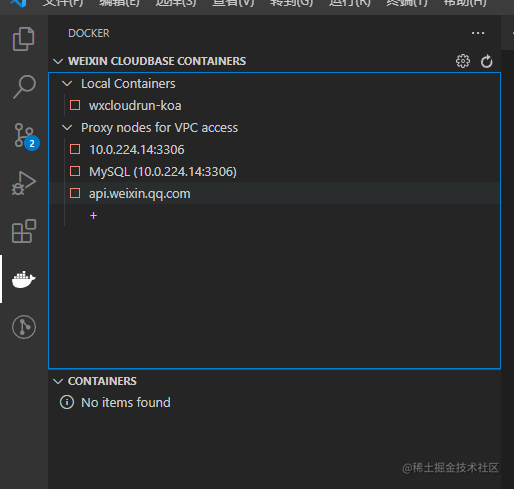Toggle status square for 10.0.224.14:3306 node
The height and width of the screenshot is (489, 514).
pos(75,149)
